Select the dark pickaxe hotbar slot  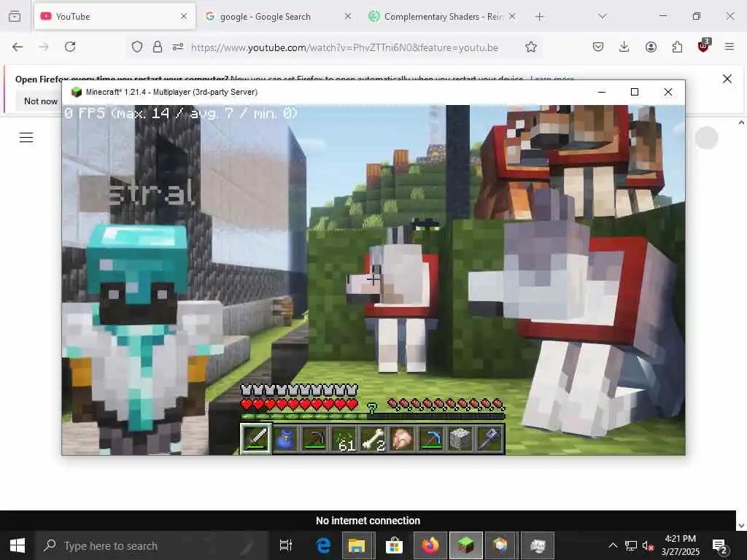click(x=314, y=438)
